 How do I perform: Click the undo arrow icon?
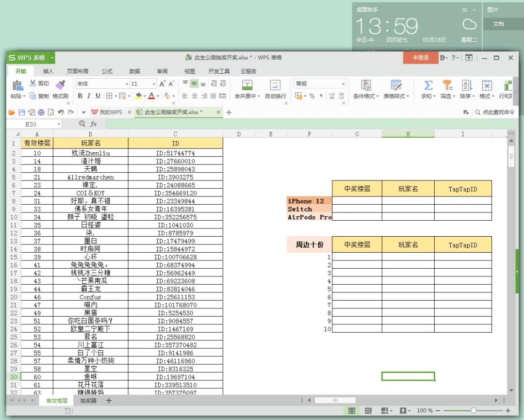click(x=61, y=112)
